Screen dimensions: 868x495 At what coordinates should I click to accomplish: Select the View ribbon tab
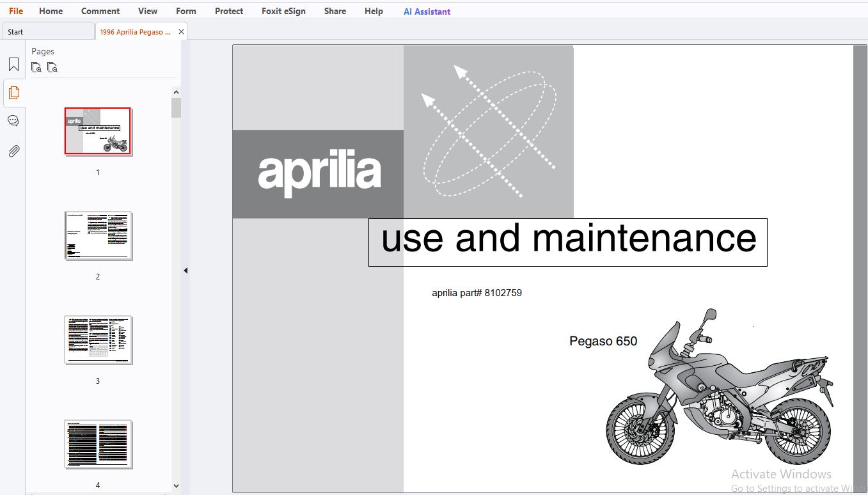pyautogui.click(x=148, y=11)
